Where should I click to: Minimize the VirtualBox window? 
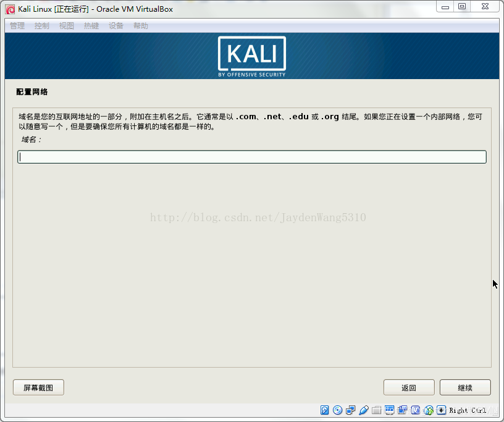tap(445, 7)
